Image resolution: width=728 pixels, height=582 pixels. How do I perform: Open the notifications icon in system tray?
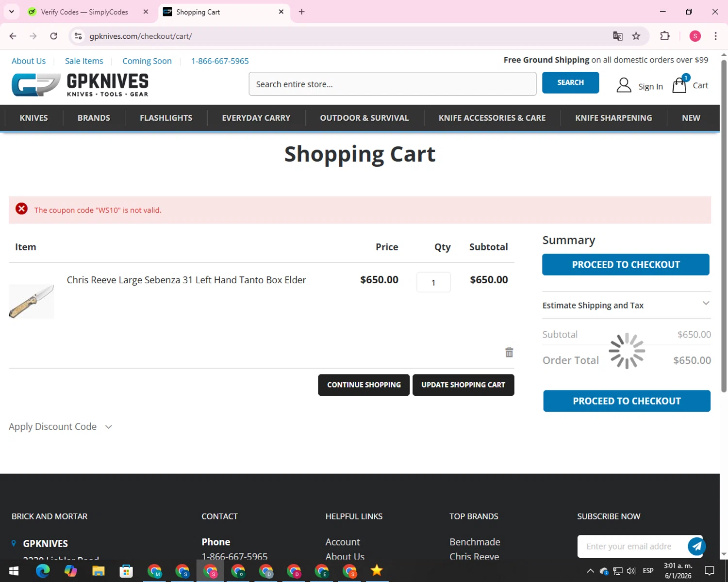click(710, 571)
